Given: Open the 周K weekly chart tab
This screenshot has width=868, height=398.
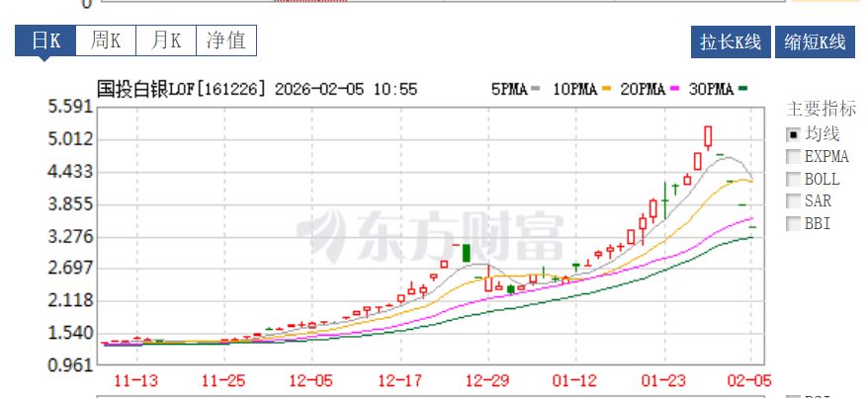Looking at the screenshot, I should [107, 40].
